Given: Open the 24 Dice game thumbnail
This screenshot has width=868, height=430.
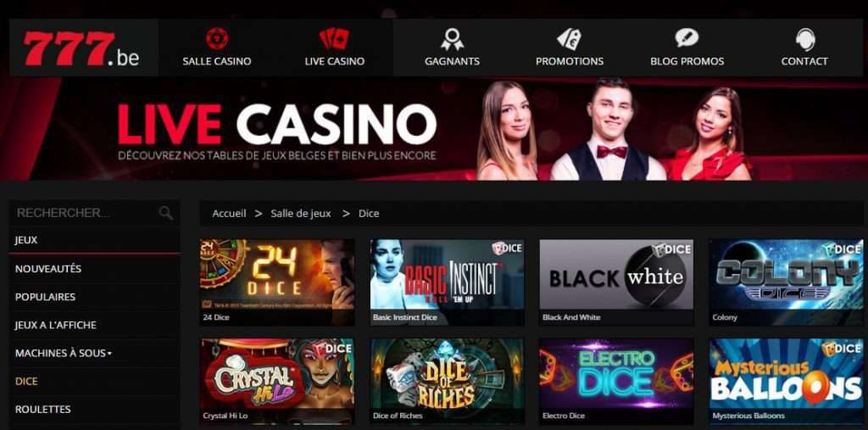Looking at the screenshot, I should coord(277,282).
